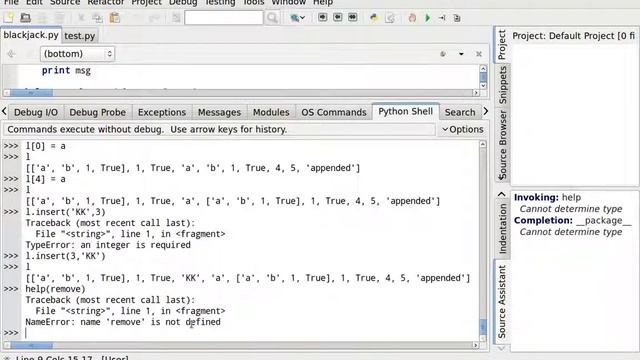Screen dimensions: 640x360
Task: Select the Source Assistant vertical tab
Action: [x=502, y=301]
